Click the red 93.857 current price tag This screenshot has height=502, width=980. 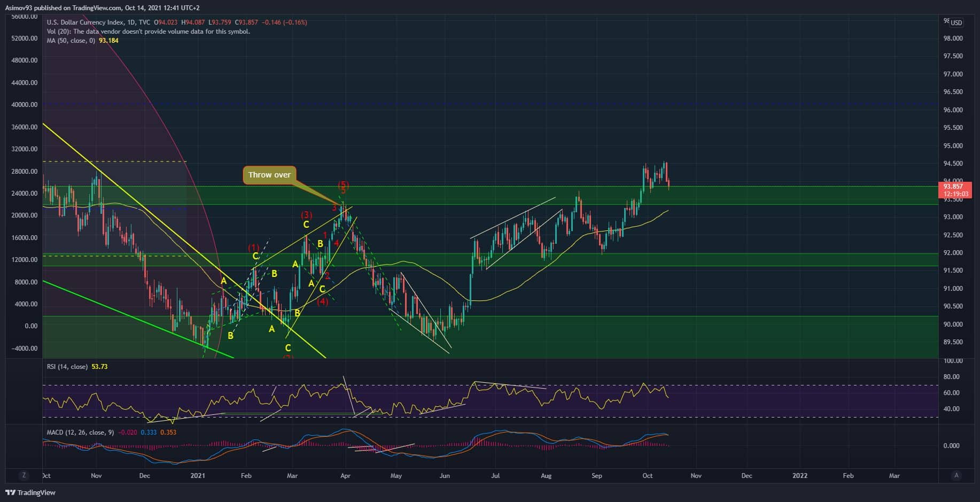(x=954, y=190)
